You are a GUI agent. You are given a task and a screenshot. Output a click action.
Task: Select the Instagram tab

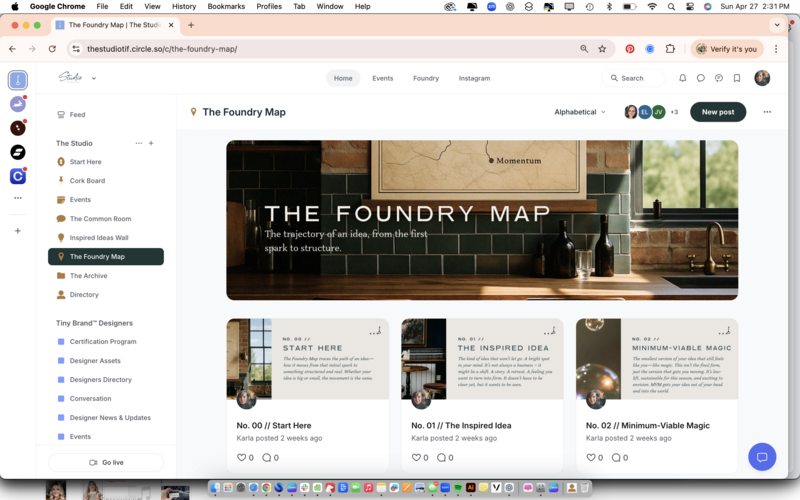click(474, 78)
